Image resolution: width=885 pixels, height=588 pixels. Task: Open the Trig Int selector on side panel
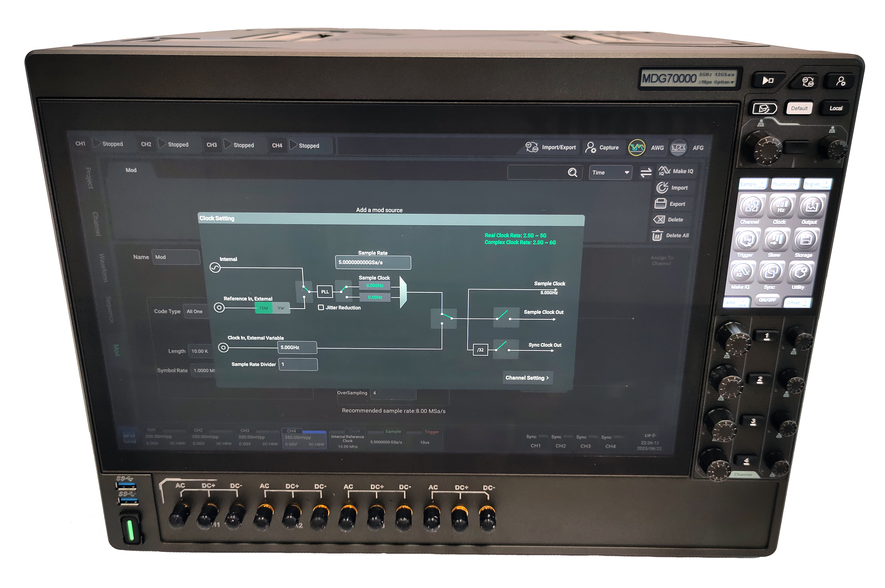point(817,184)
